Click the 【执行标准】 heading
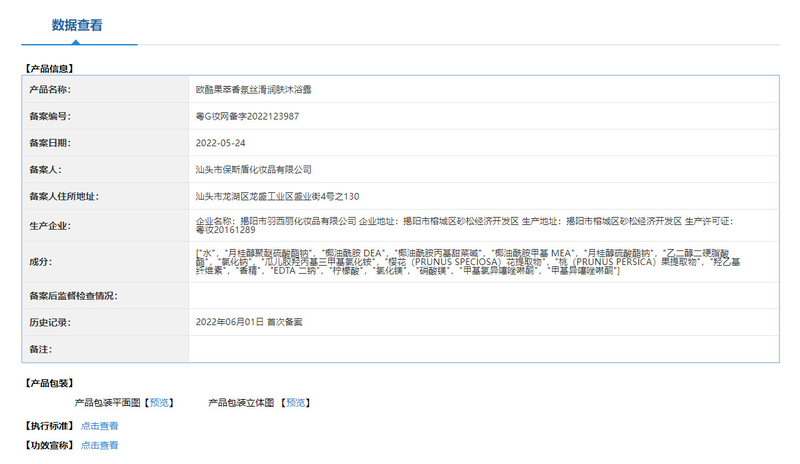 tap(49, 426)
